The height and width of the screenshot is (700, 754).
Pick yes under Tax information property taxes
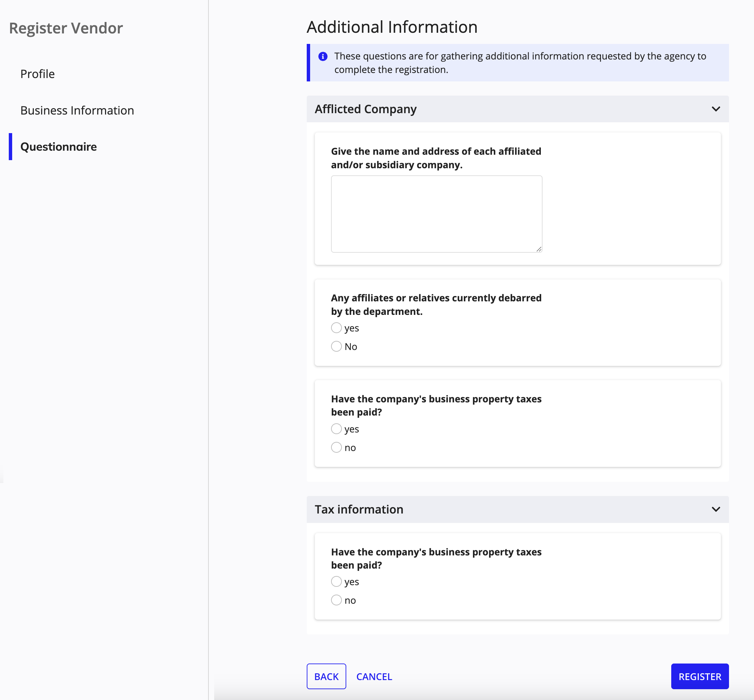tap(336, 581)
